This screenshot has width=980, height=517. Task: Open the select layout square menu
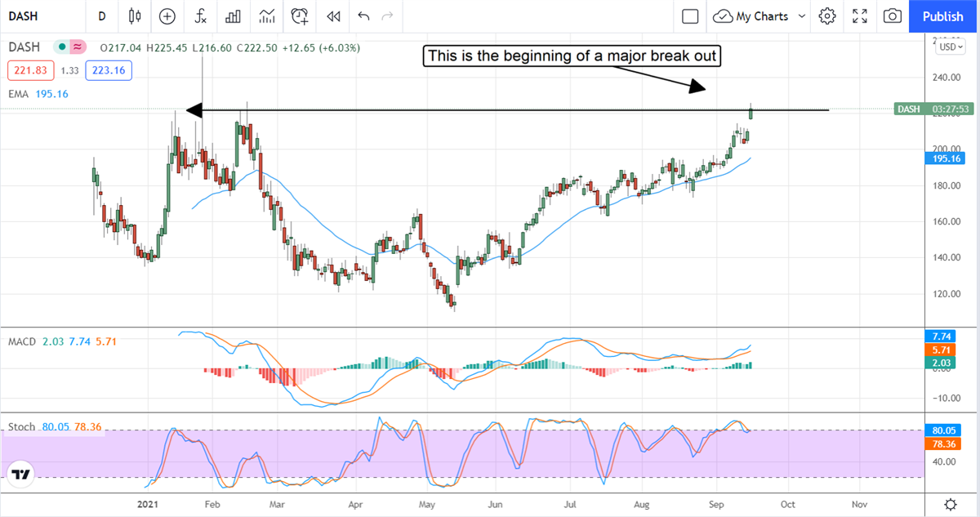(x=690, y=16)
